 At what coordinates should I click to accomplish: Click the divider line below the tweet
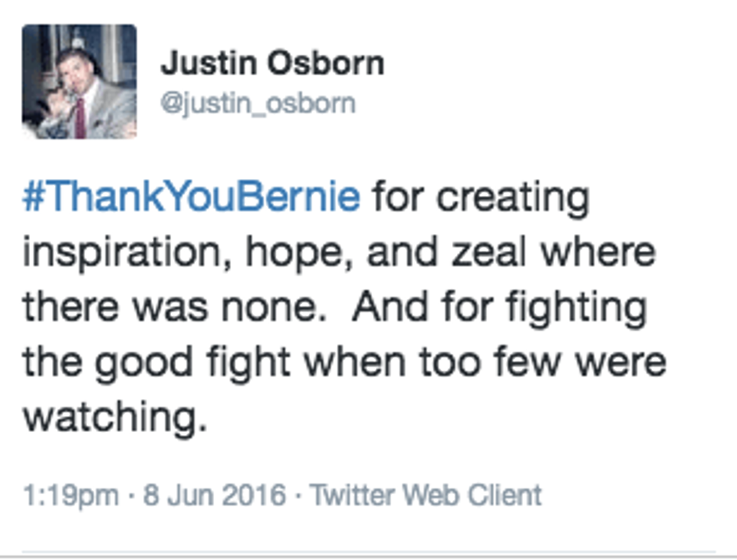pyautogui.click(x=368, y=553)
